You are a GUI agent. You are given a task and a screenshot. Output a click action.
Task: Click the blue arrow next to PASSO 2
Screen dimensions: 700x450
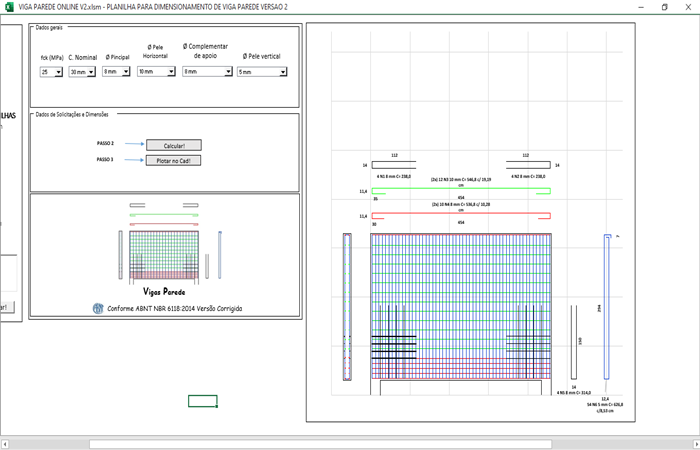132,144
